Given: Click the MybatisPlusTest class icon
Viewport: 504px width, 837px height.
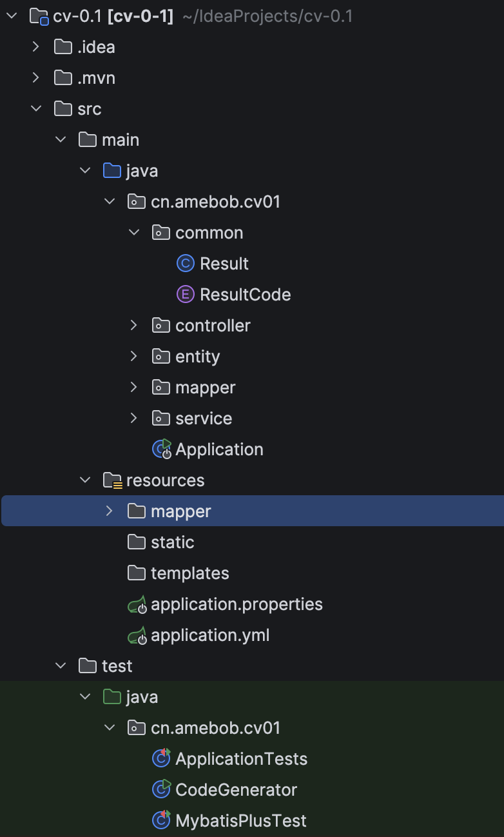Looking at the screenshot, I should (x=161, y=820).
